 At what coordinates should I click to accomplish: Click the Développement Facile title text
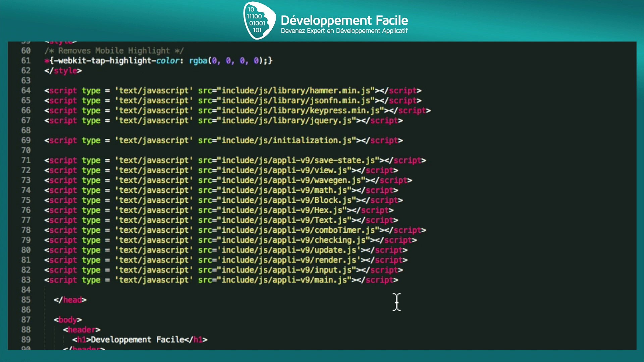[x=344, y=20]
